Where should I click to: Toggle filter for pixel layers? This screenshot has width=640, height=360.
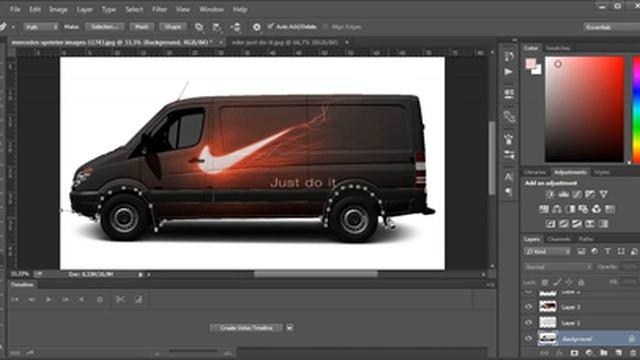pyautogui.click(x=581, y=251)
